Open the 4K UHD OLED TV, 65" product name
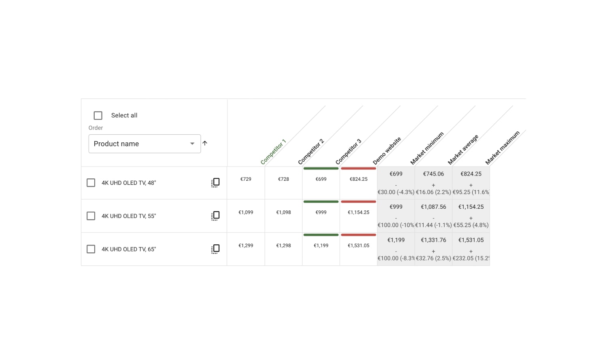Image resolution: width=607 pixels, height=364 pixels. [x=129, y=249]
